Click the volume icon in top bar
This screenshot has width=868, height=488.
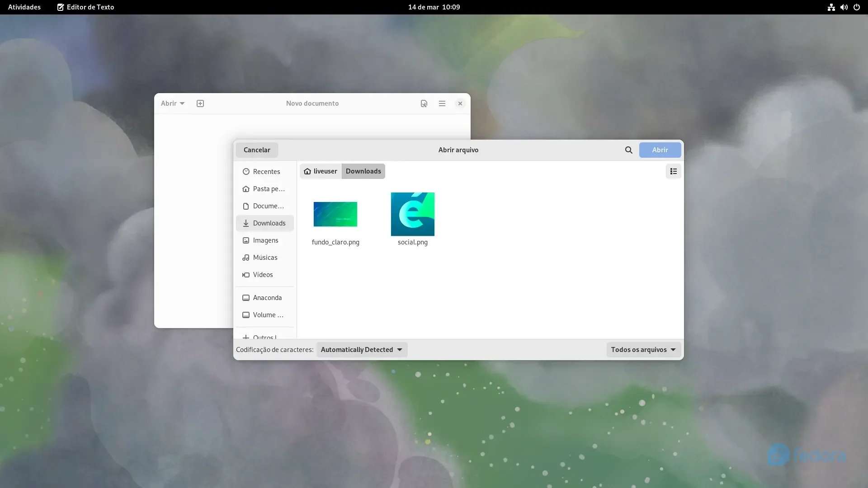[x=844, y=7]
